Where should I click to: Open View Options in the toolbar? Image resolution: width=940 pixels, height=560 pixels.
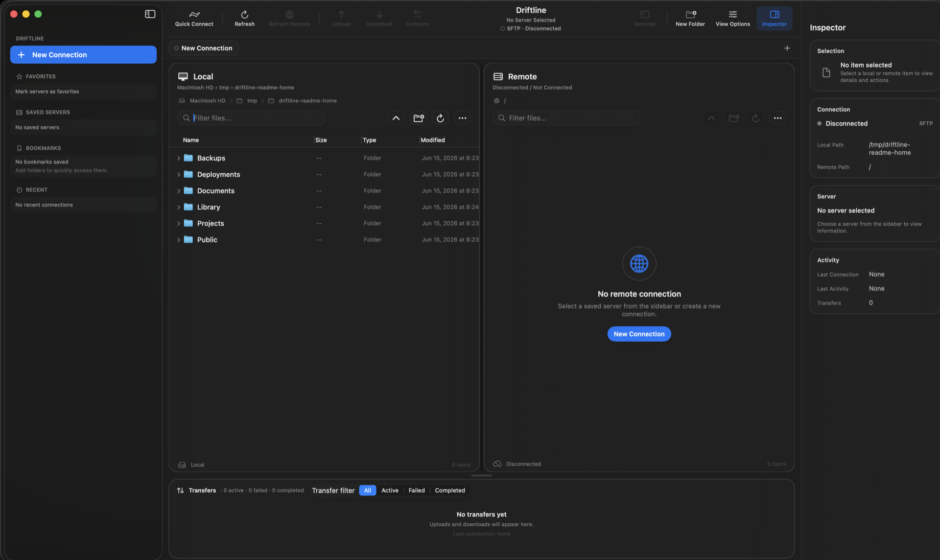(x=732, y=19)
